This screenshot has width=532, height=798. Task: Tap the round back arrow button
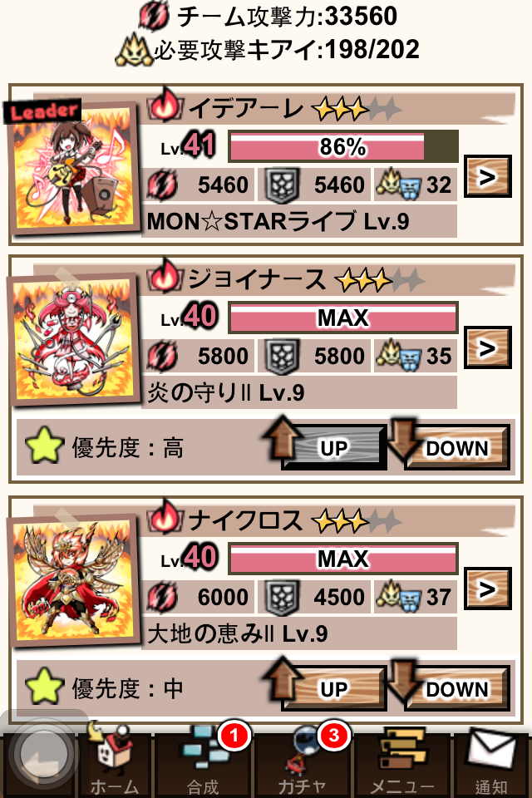coord(42,751)
